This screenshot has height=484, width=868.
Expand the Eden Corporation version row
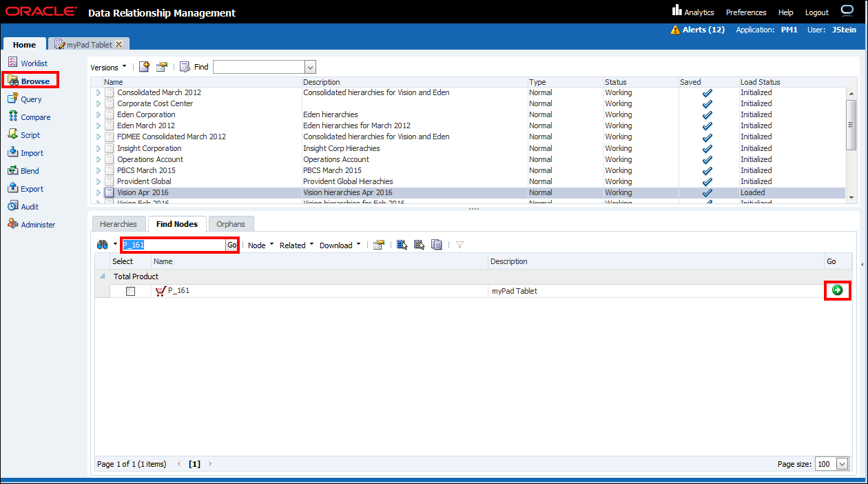coord(98,115)
